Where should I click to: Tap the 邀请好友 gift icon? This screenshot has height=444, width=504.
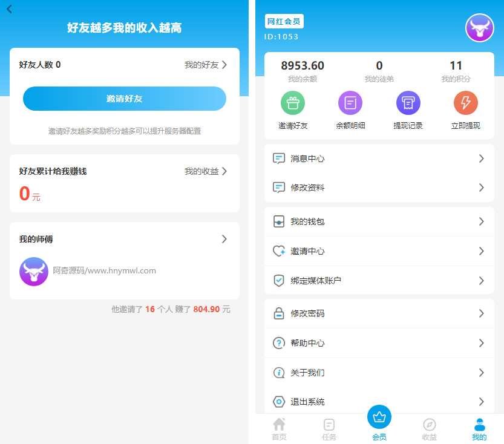(293, 102)
